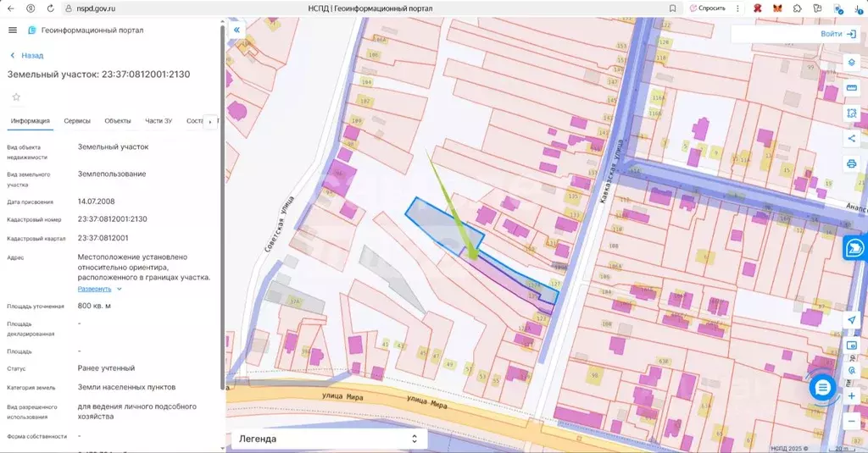This screenshot has width=868, height=453.
Task: Open the Легенда dropdown
Action: (329, 439)
